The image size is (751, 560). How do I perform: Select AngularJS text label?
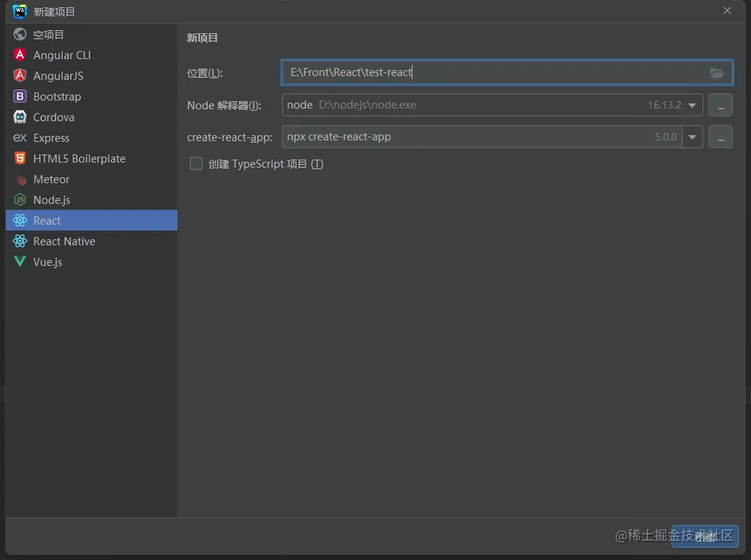pos(58,75)
